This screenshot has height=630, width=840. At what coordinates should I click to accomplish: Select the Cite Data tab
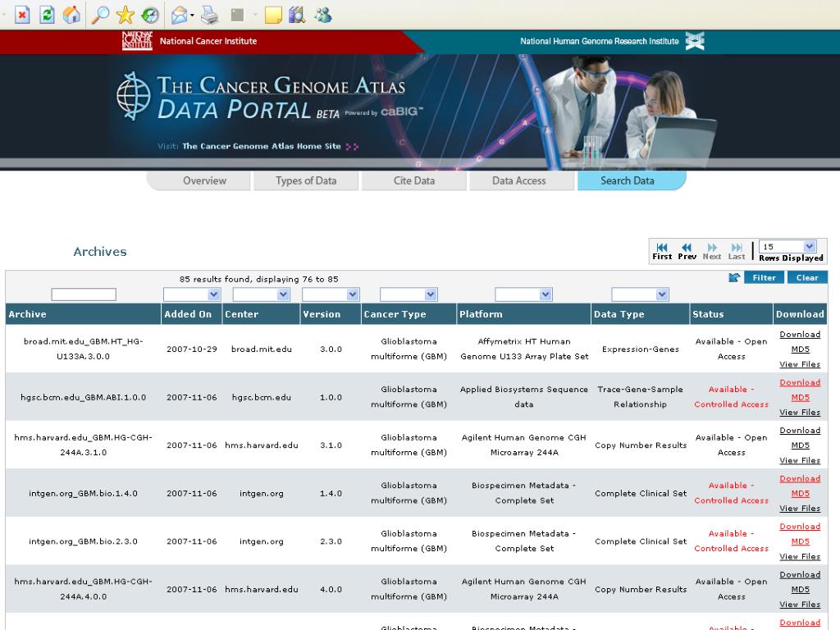(414, 180)
